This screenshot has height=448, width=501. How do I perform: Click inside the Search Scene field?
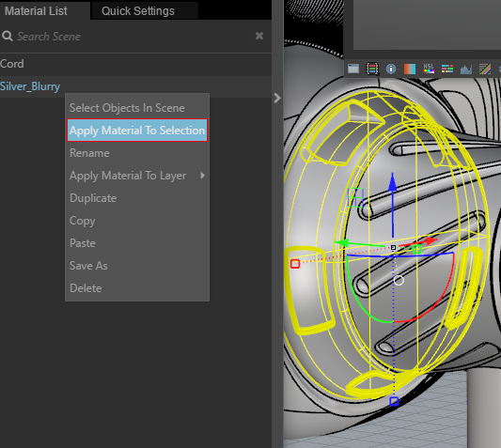[x=134, y=36]
